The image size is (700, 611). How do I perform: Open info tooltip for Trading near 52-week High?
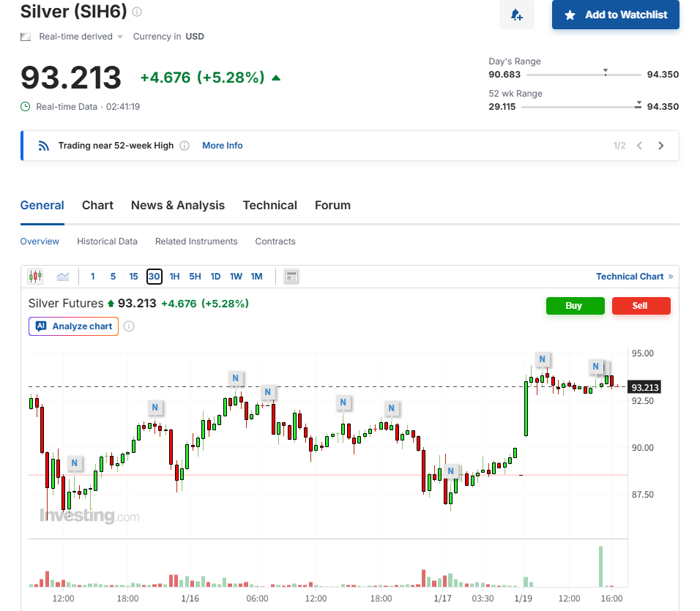pyautogui.click(x=185, y=146)
